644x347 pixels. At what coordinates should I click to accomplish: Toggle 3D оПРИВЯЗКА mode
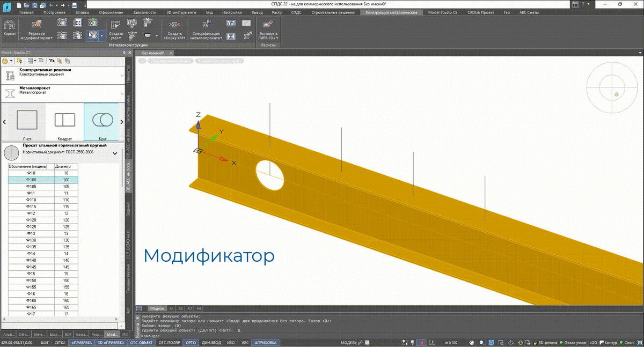111,342
